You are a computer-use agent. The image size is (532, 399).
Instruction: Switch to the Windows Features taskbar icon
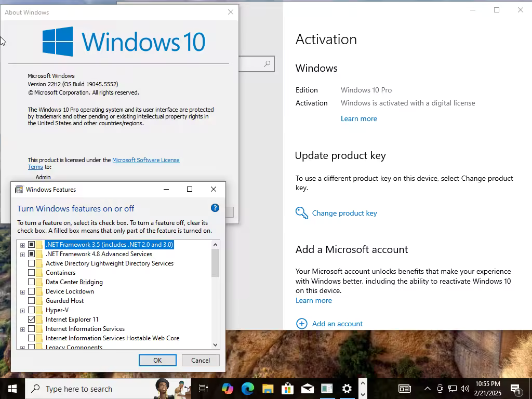[x=327, y=389]
